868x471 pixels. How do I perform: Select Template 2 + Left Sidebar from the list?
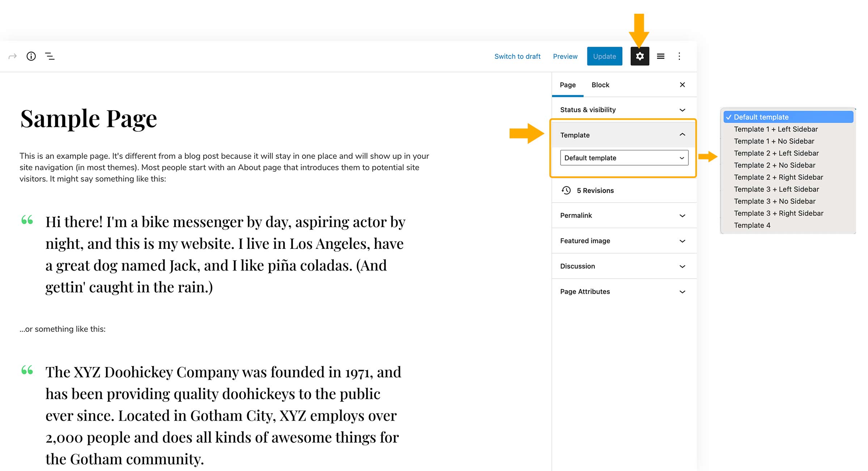[776, 153]
